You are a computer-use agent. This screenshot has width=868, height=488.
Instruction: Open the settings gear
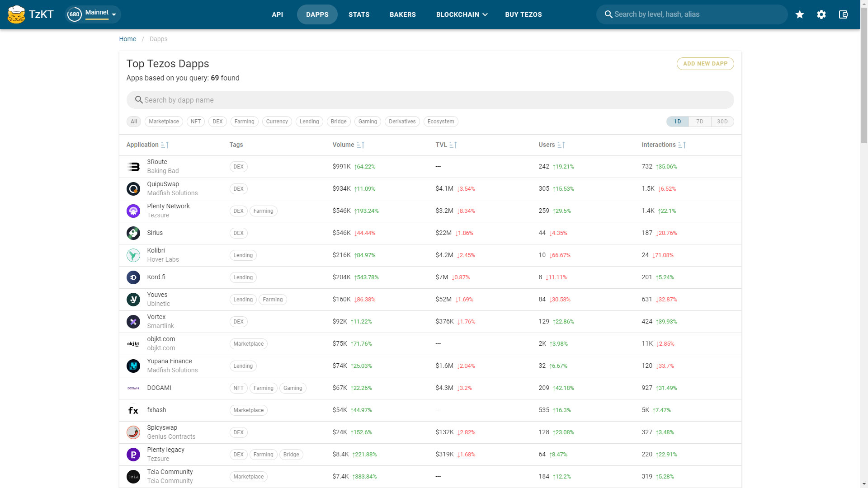[x=821, y=14]
